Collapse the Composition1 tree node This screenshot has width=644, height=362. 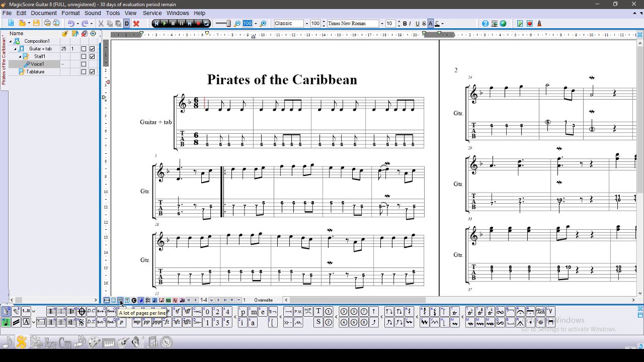[11, 41]
